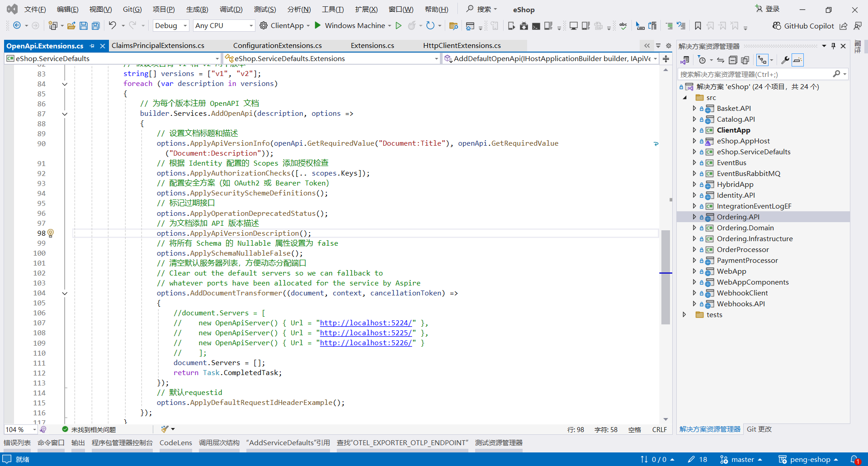Toggle pin on OpenApi.Extensions.cs tab
868x466 pixels.
[92, 46]
